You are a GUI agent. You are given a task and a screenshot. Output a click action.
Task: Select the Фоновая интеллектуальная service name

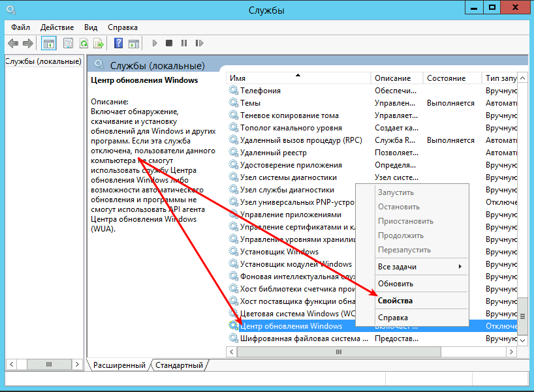tap(297, 277)
